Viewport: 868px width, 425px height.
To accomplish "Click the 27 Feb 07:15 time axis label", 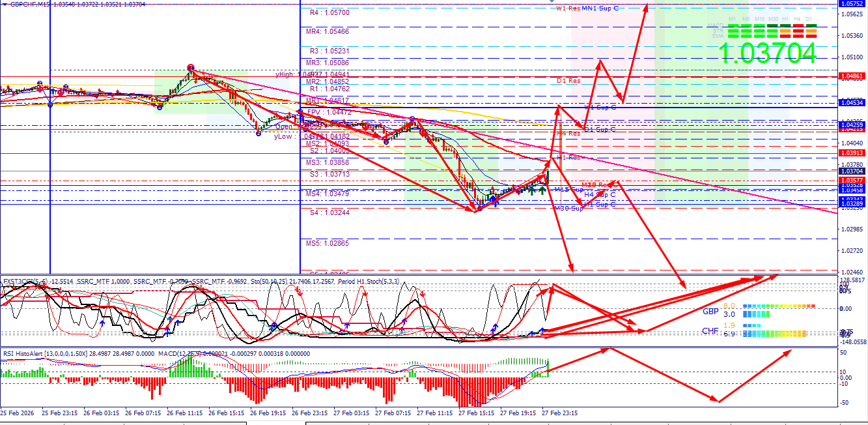I will [395, 413].
